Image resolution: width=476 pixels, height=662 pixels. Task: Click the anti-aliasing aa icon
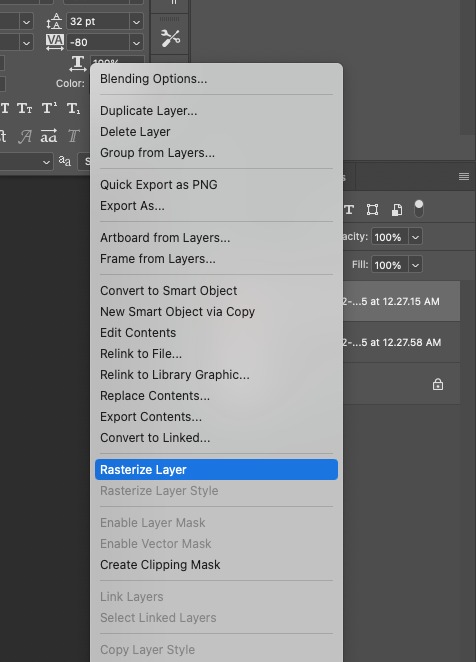[65, 161]
